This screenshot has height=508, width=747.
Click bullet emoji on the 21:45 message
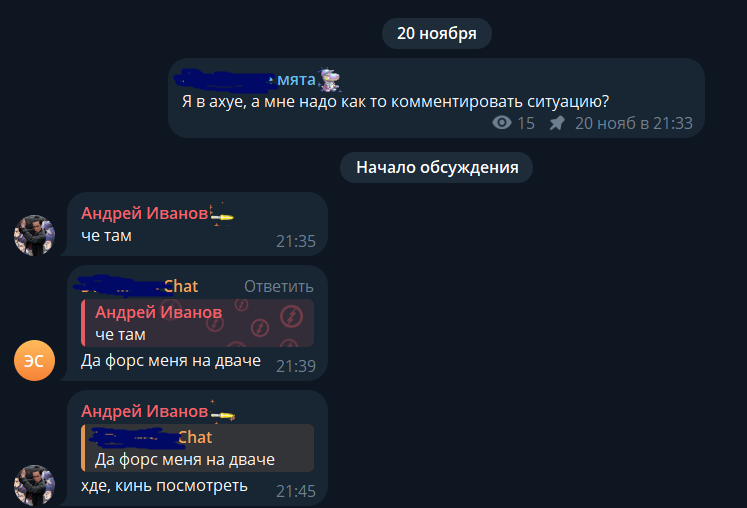click(x=222, y=413)
